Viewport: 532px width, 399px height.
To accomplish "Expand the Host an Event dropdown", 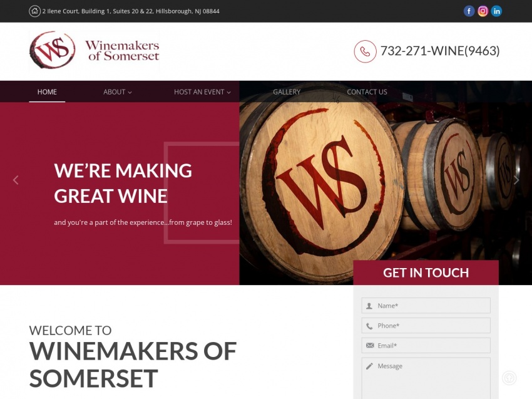I will (x=202, y=92).
